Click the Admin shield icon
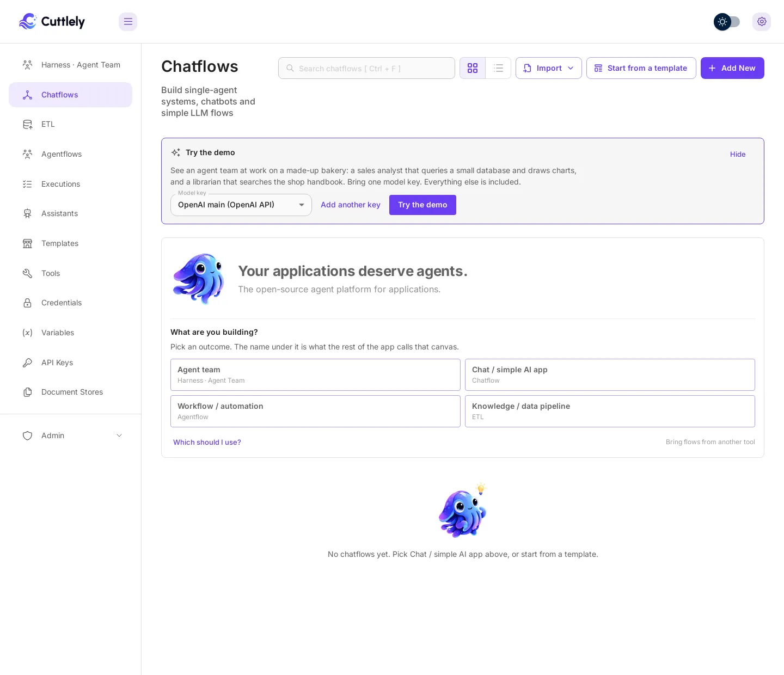 (x=27, y=435)
